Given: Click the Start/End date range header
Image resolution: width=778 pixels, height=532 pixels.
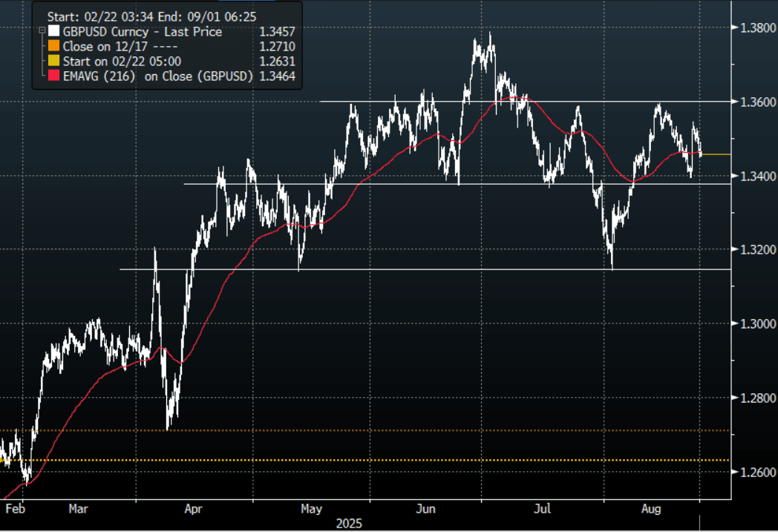Looking at the screenshot, I should coord(151,16).
